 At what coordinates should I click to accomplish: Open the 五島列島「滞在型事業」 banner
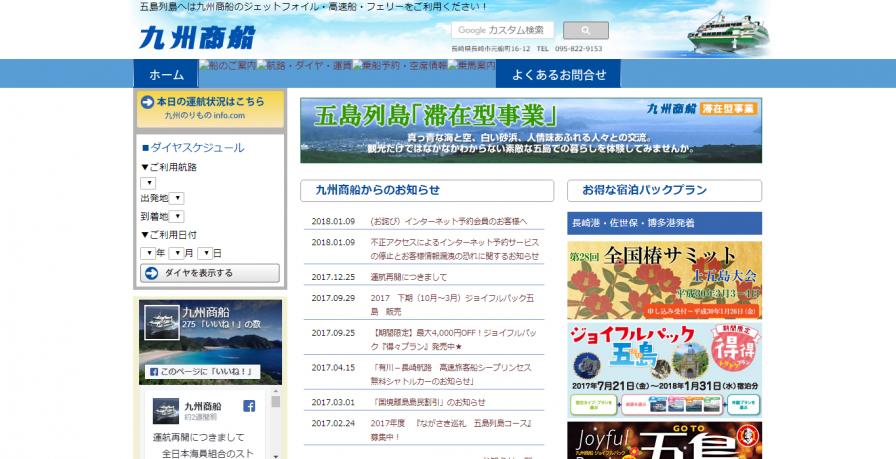[x=531, y=130]
